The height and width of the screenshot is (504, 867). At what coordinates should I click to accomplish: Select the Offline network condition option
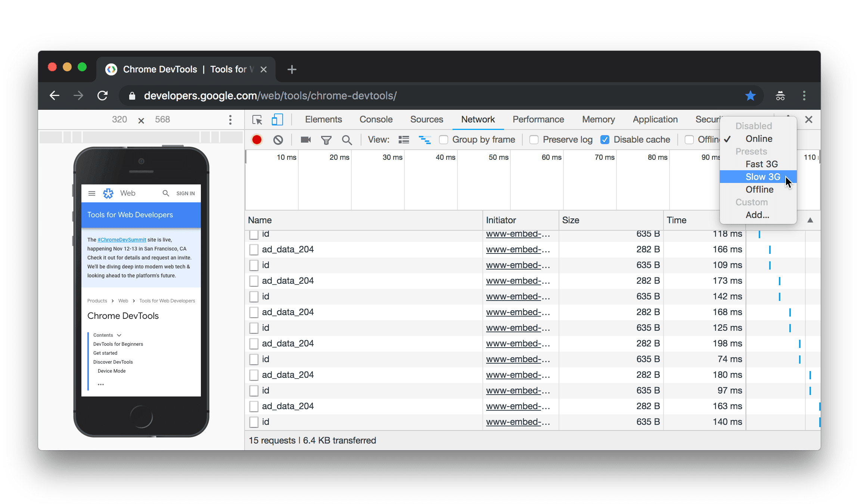coord(759,190)
